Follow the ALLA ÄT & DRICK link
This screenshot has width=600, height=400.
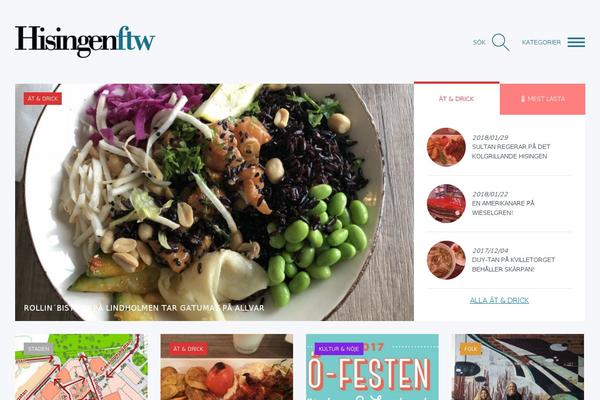(499, 300)
